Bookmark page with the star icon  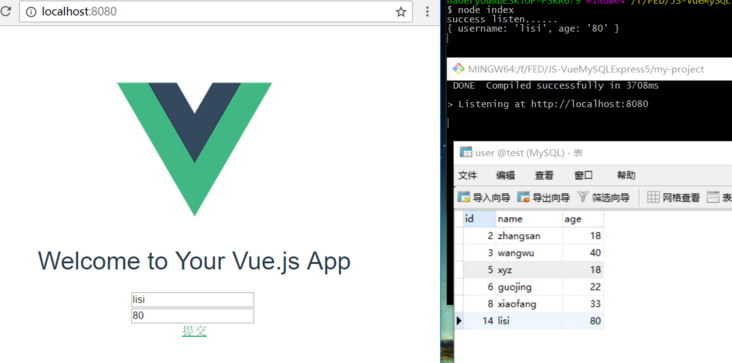tap(401, 12)
